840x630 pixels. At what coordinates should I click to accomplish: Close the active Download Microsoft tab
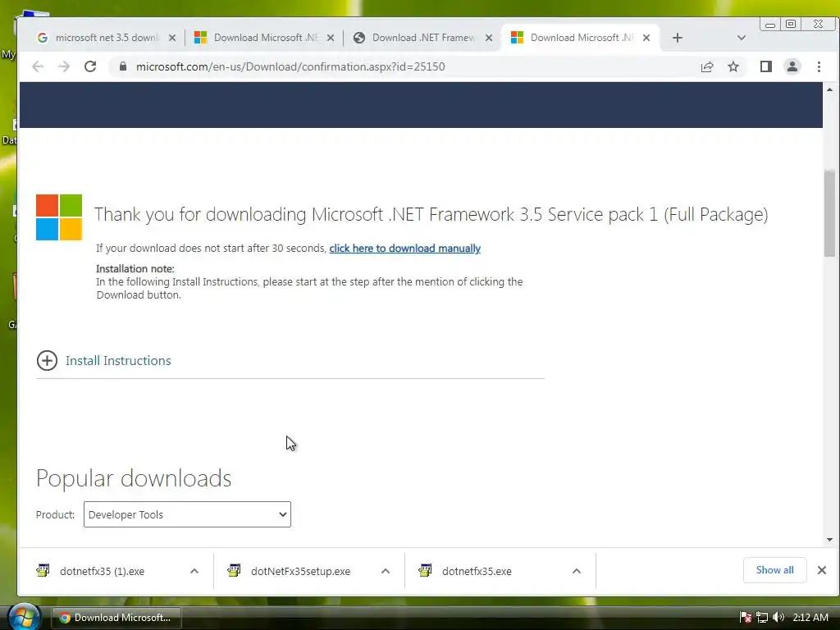(646, 38)
